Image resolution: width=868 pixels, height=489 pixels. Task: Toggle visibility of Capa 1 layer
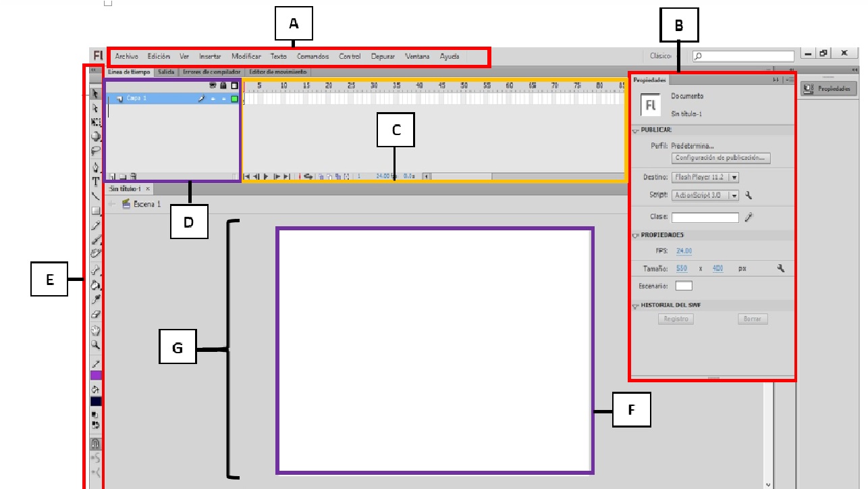214,99
